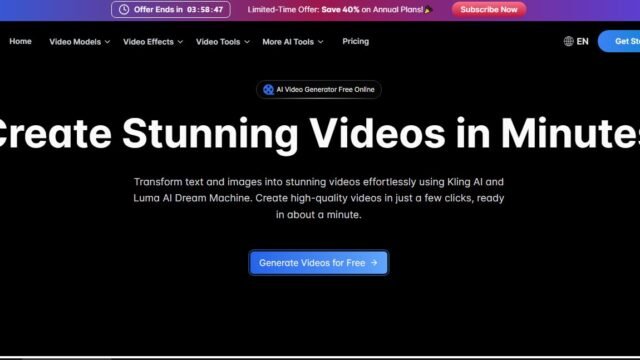Go to the Home nav item
Image resolution: width=640 pixels, height=360 pixels.
[x=20, y=41]
